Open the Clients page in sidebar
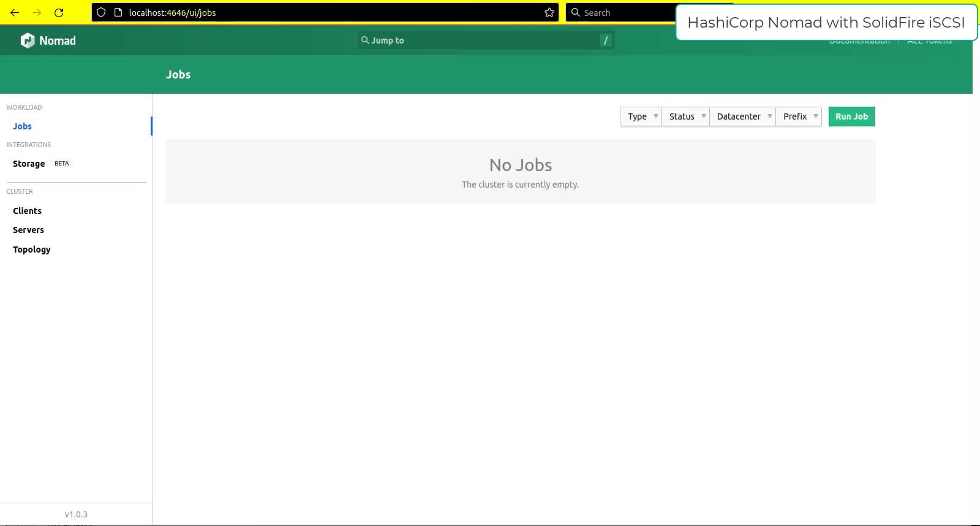The height and width of the screenshot is (526, 980). 27,211
